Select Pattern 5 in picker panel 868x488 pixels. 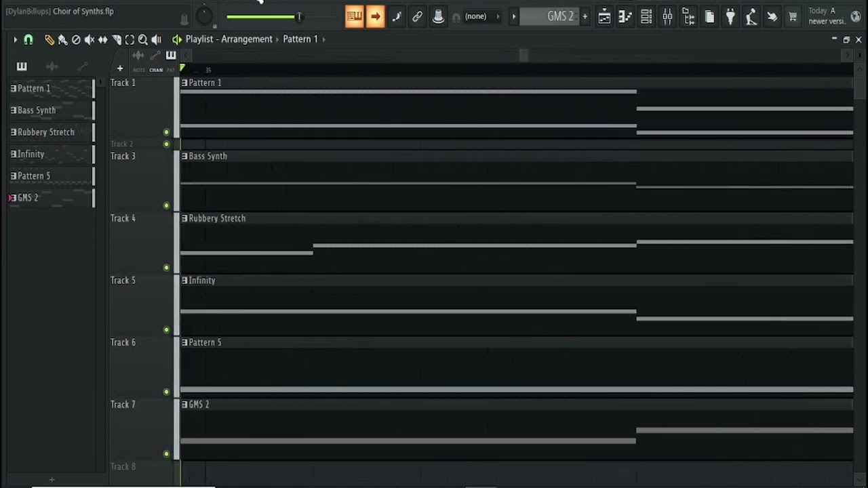click(51, 176)
